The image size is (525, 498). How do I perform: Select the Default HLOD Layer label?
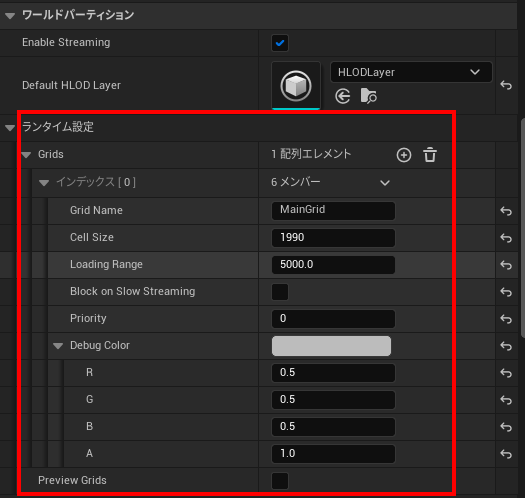click(71, 85)
